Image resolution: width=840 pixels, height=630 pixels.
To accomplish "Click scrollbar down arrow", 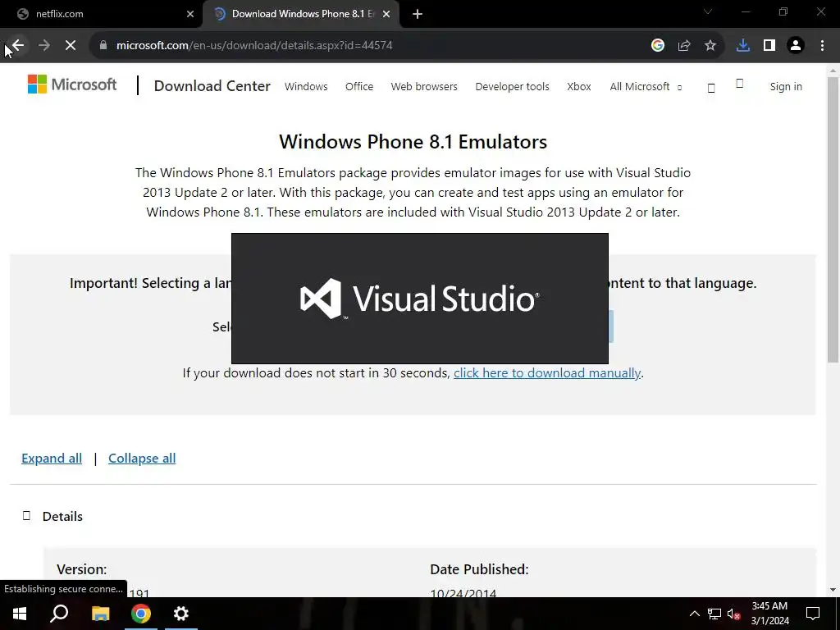I will pos(833,590).
